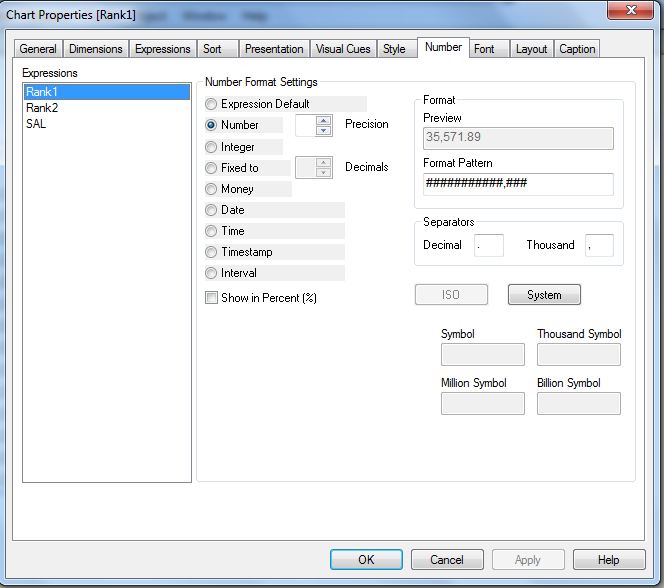Open the Expressions tab
Viewport: 664px width, 588px height.
(x=163, y=49)
